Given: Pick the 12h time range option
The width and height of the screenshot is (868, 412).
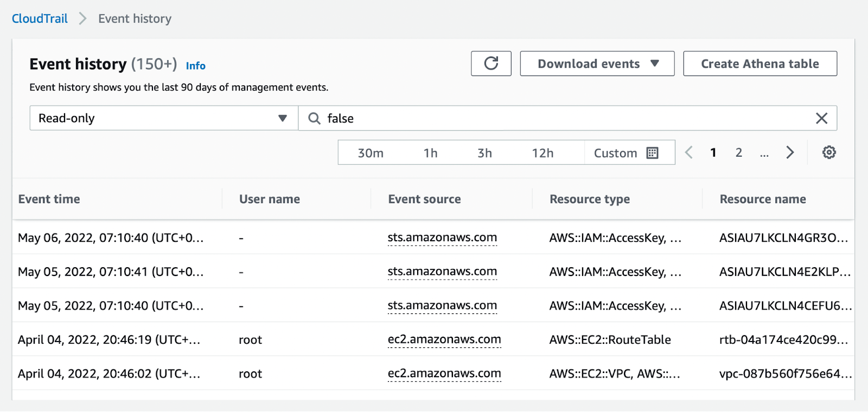Looking at the screenshot, I should pos(542,153).
